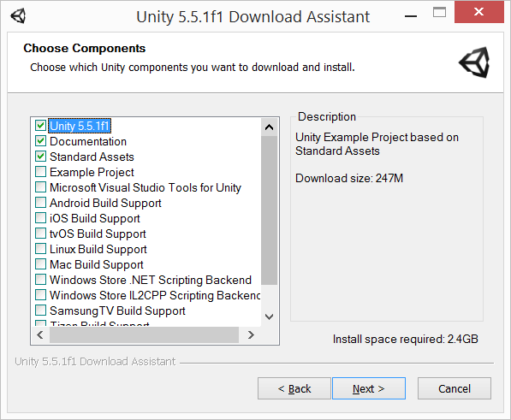
Task: Return to previous page with Back
Action: (x=294, y=388)
